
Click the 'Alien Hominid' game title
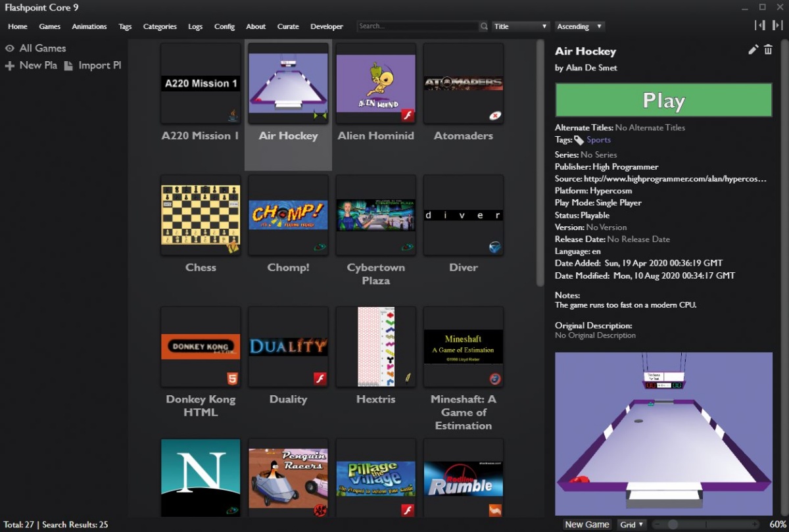pos(375,136)
